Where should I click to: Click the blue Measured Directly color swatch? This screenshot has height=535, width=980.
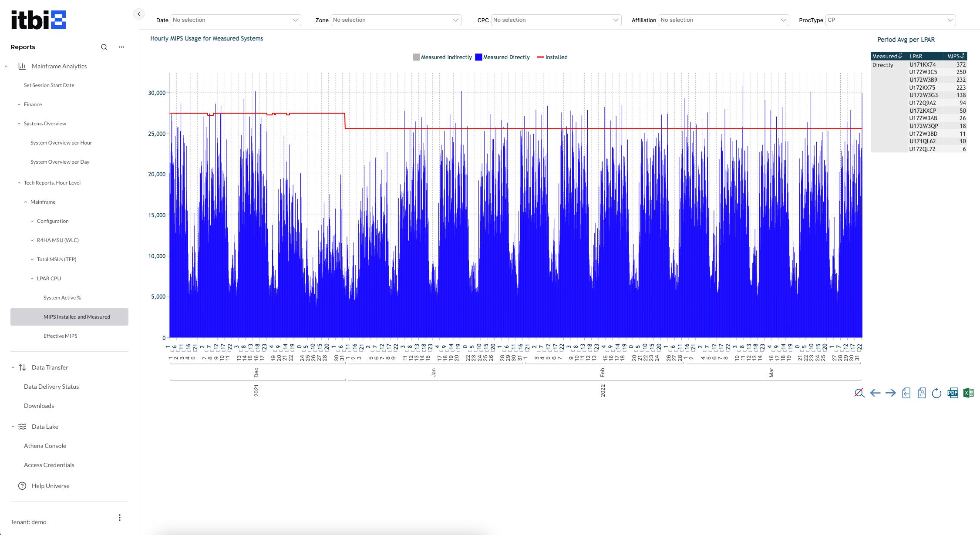(478, 57)
